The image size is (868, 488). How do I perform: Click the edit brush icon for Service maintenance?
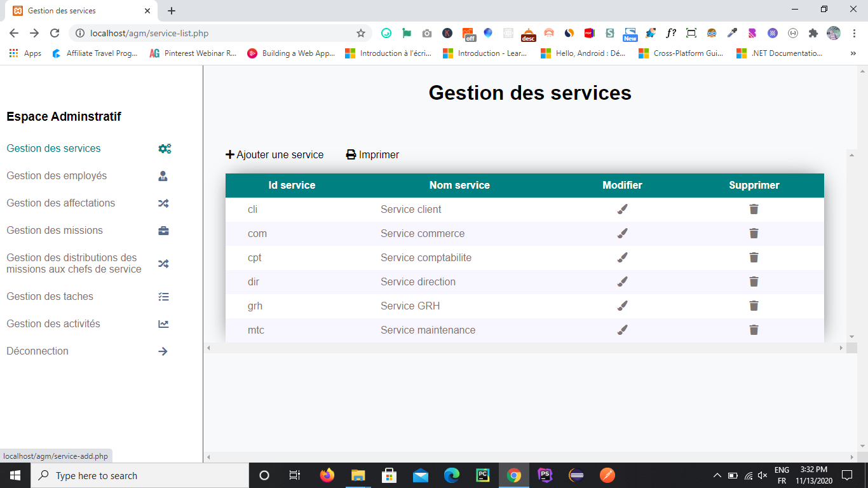622,330
